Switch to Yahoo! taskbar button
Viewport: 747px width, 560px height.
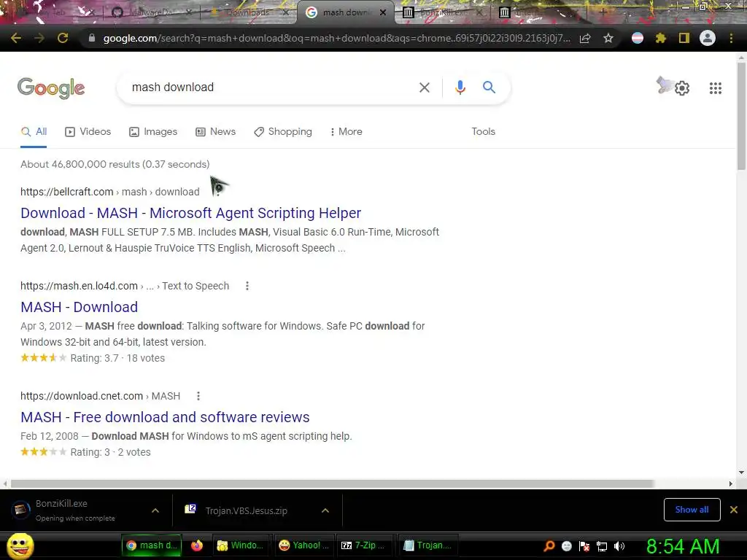click(304, 545)
